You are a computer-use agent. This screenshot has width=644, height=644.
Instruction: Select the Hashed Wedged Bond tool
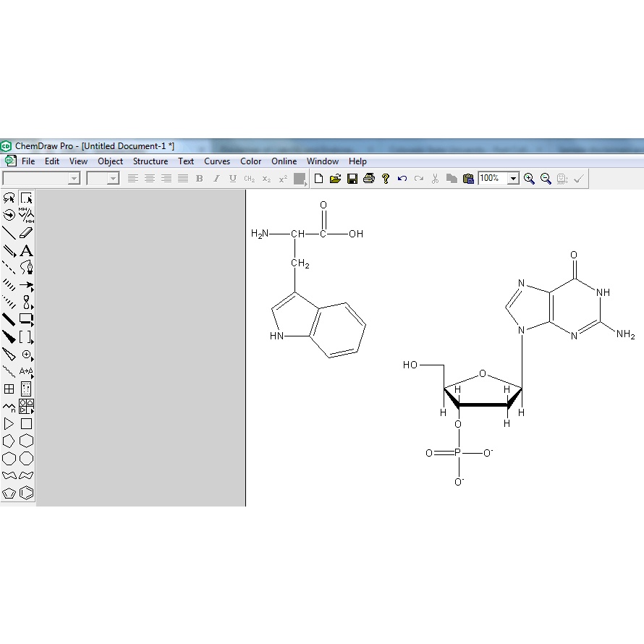coord(9,302)
